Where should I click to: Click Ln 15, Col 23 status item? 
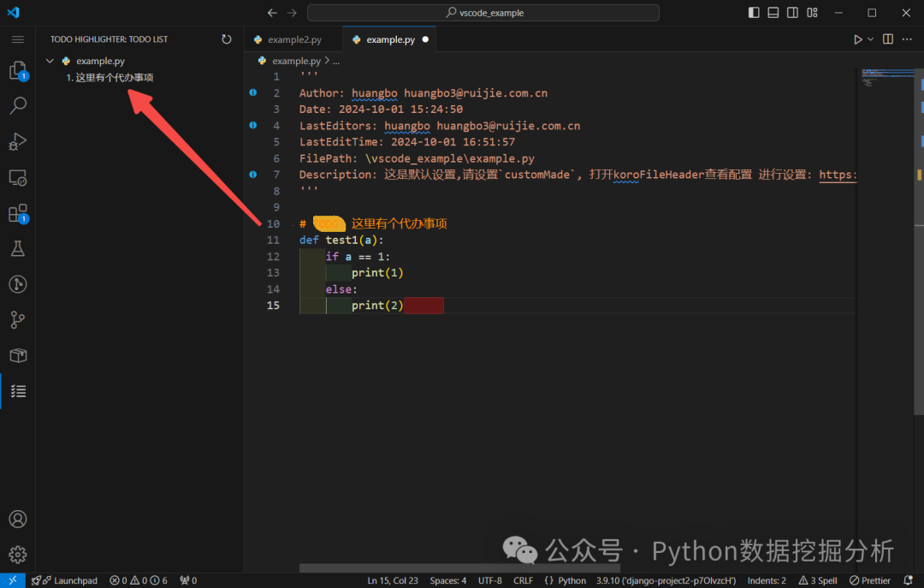point(393,580)
